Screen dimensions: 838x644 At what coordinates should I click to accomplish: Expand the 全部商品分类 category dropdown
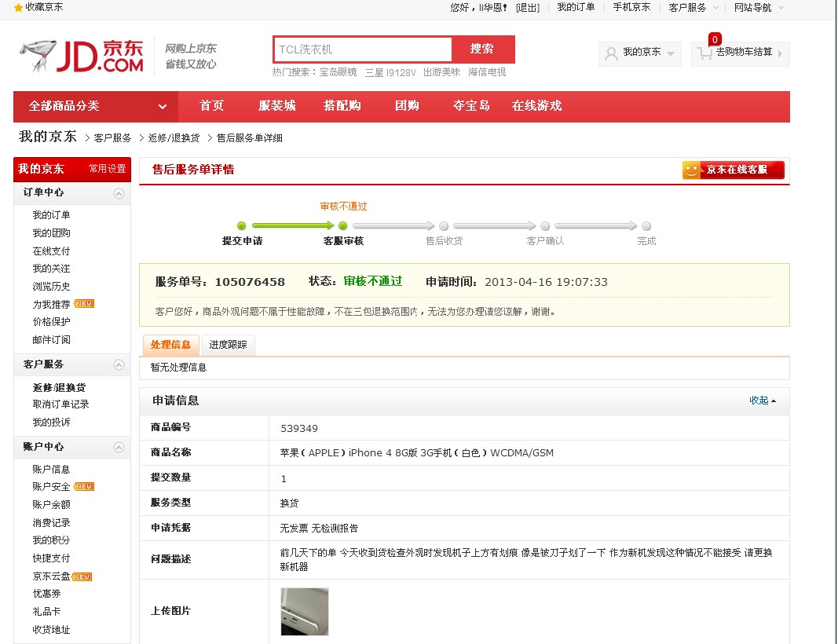(x=163, y=107)
